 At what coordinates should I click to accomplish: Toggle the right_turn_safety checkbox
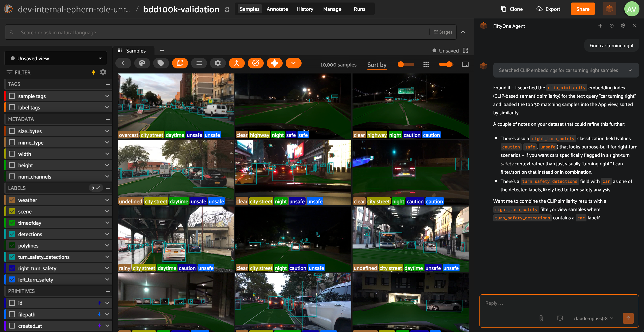12,268
